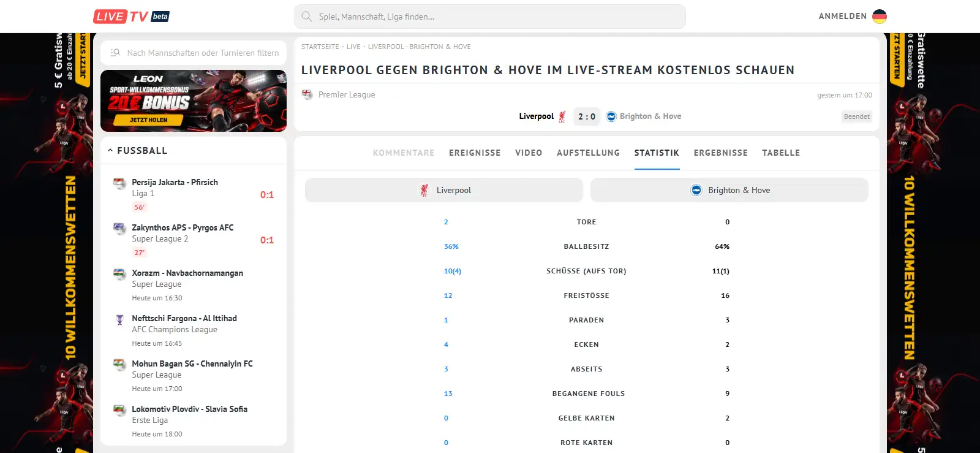
Task: Click the search magnifier icon
Action: [307, 17]
